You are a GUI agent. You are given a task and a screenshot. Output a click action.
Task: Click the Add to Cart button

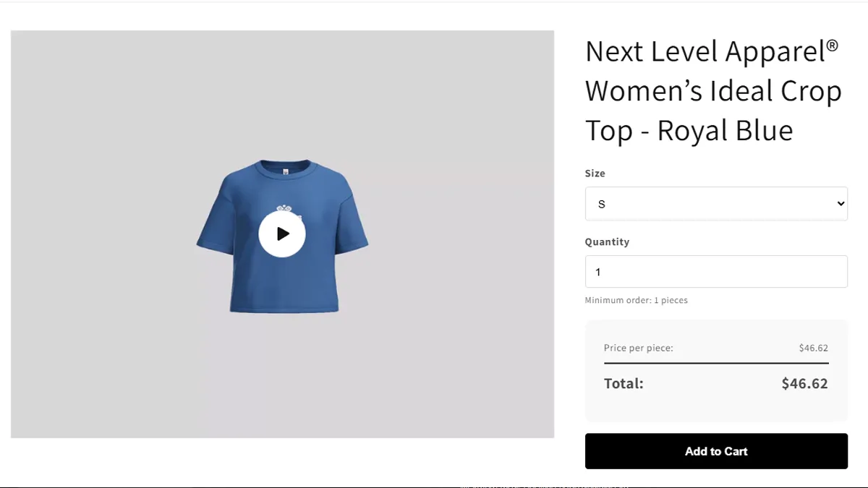(x=716, y=450)
